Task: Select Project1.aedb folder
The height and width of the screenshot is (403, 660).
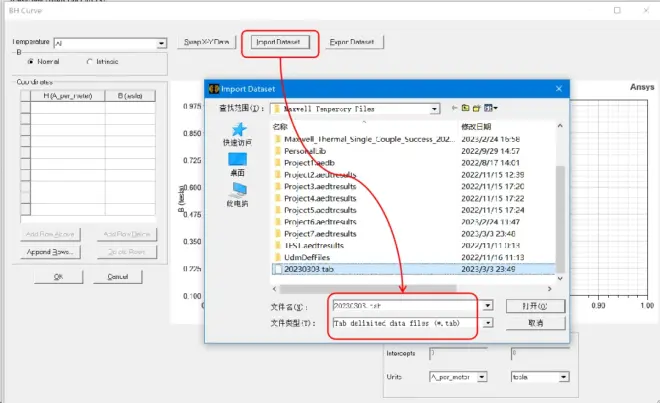Action: 309,163
